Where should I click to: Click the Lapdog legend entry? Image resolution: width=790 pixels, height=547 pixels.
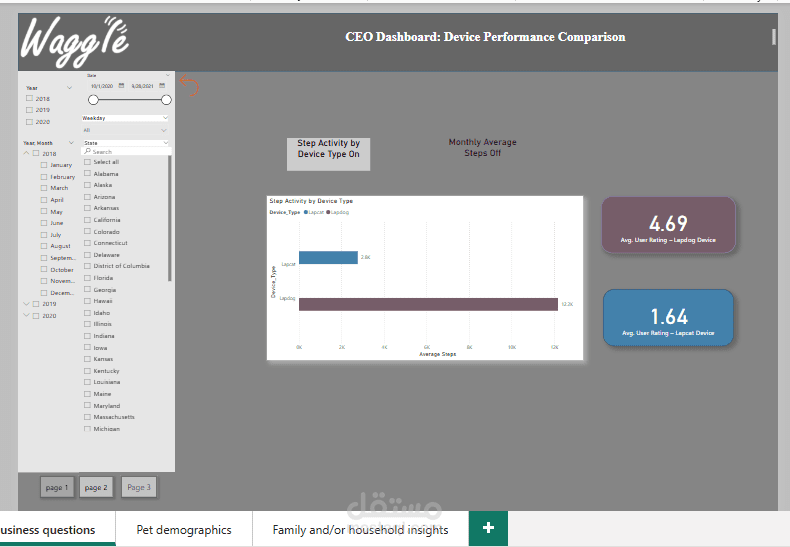(x=338, y=212)
